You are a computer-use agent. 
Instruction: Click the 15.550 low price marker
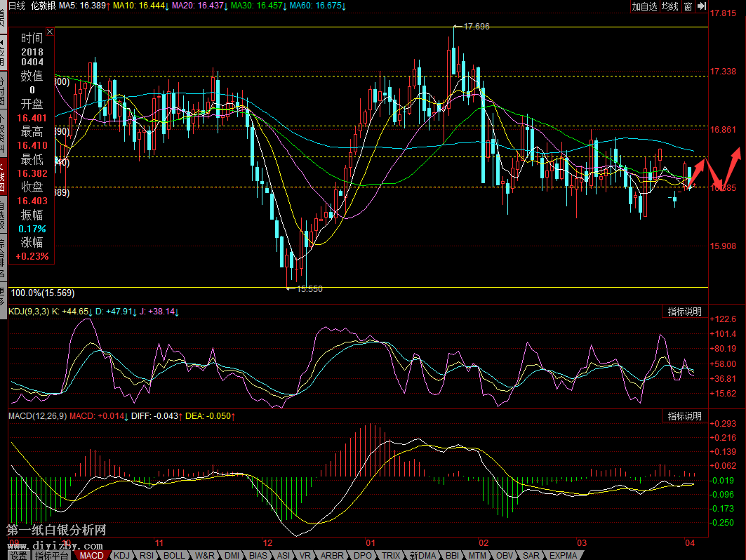click(x=309, y=288)
